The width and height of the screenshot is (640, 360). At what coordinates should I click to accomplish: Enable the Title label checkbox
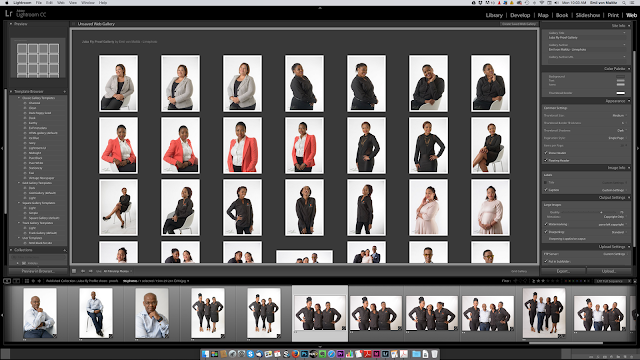pyautogui.click(x=546, y=182)
